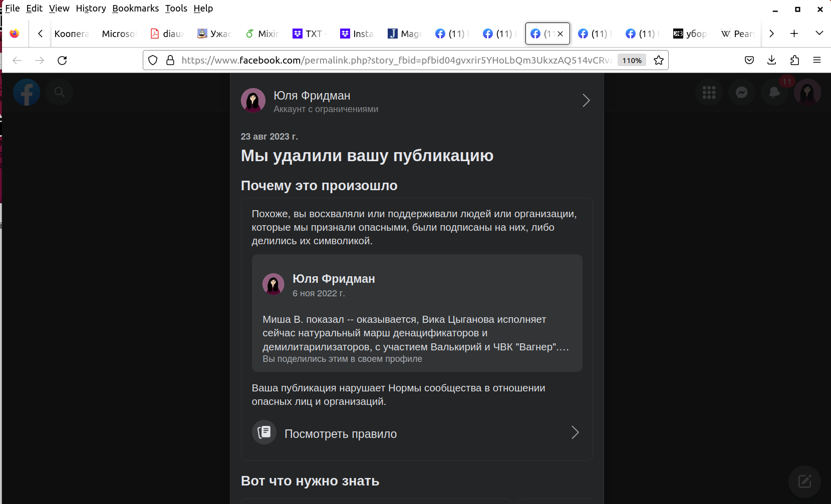Open the Tools menu
This screenshot has height=504, width=831.
click(x=176, y=9)
